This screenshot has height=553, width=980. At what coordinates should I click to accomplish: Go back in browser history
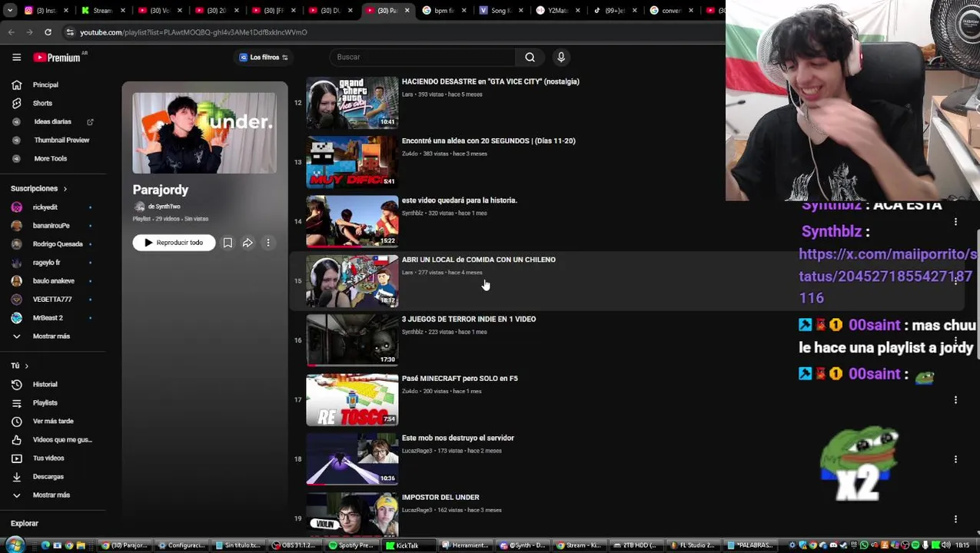(x=11, y=32)
